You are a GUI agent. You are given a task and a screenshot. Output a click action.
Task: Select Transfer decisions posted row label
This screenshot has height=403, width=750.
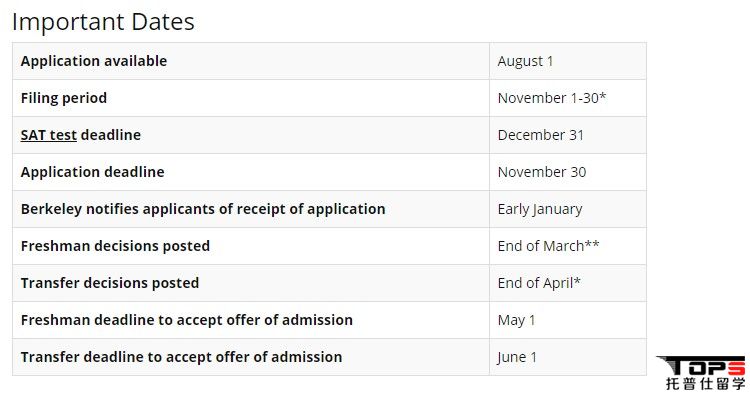tap(110, 283)
